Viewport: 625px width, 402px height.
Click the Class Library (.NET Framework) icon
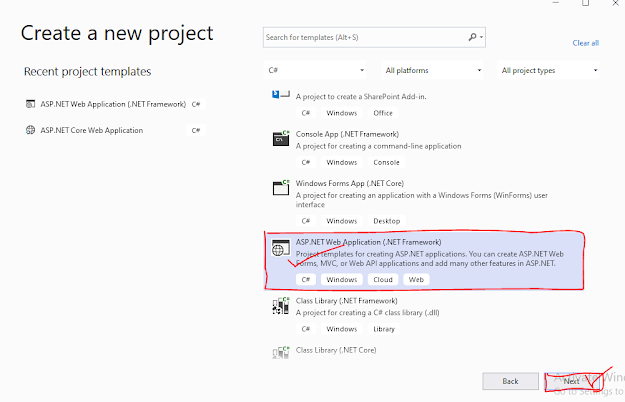coord(281,306)
